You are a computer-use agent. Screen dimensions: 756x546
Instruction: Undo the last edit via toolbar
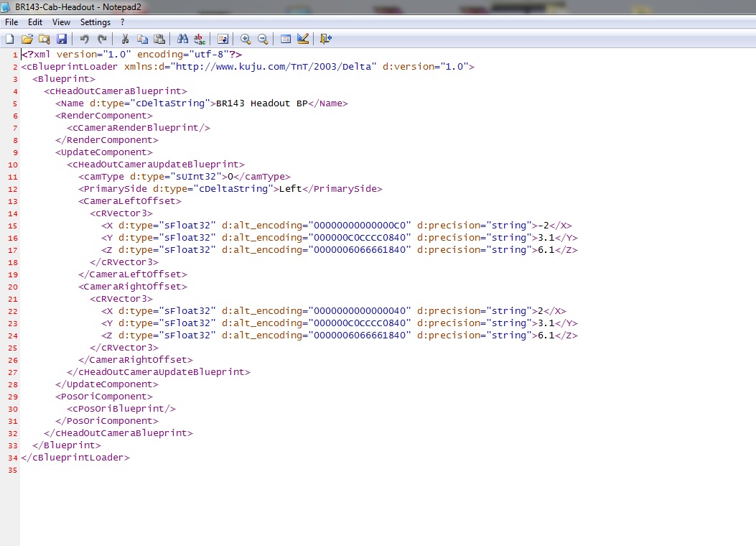coord(85,39)
